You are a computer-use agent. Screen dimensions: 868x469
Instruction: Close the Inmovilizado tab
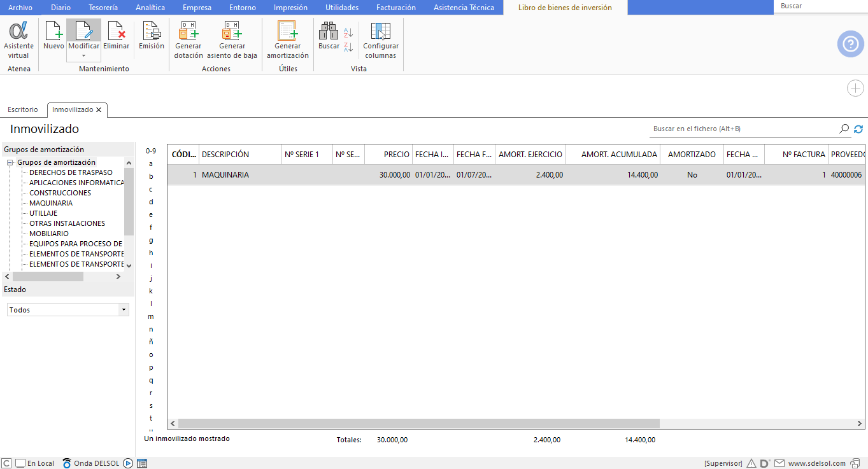(99, 110)
